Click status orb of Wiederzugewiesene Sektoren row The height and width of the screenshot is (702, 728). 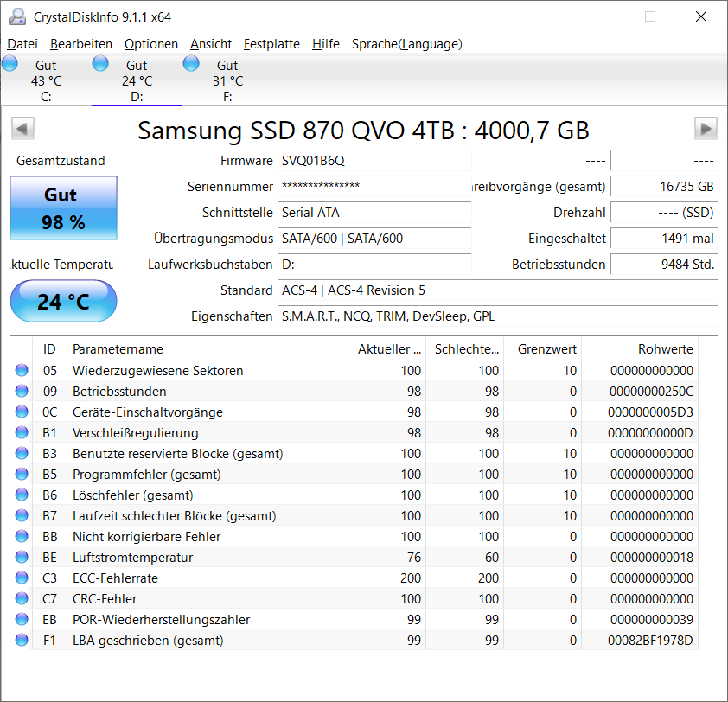[x=22, y=371]
